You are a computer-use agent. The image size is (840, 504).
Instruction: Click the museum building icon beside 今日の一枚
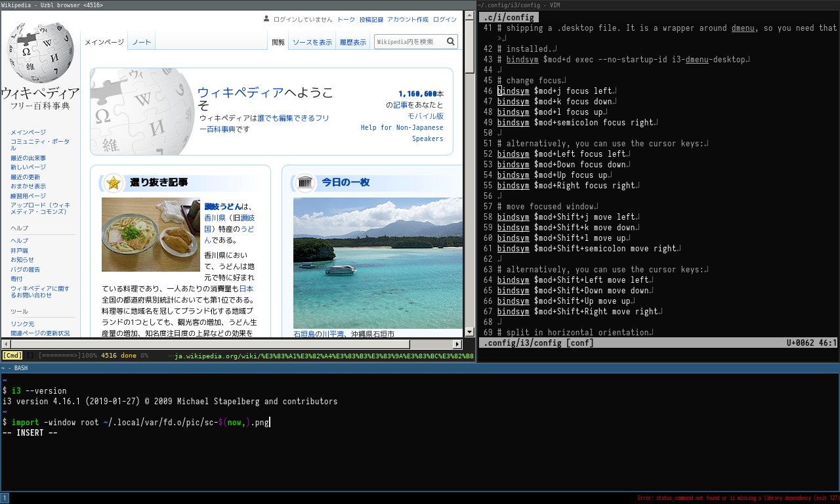point(304,182)
